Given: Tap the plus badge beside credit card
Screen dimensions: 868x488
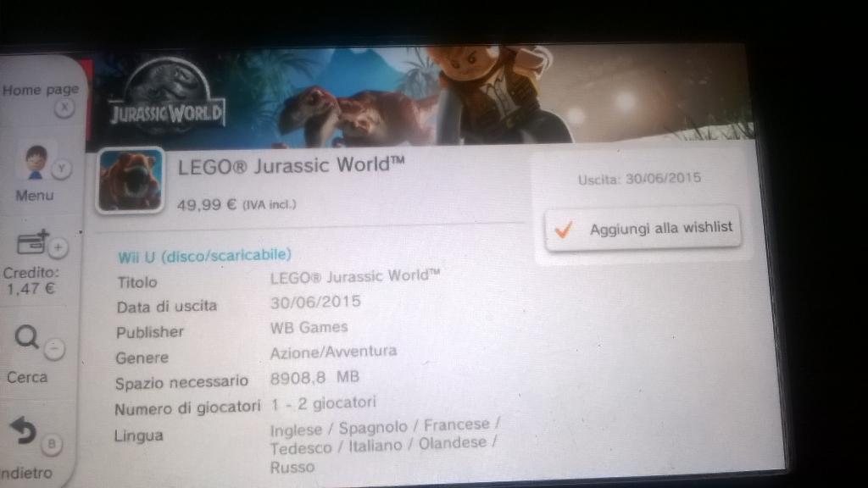Looking at the screenshot, I should (x=58, y=247).
